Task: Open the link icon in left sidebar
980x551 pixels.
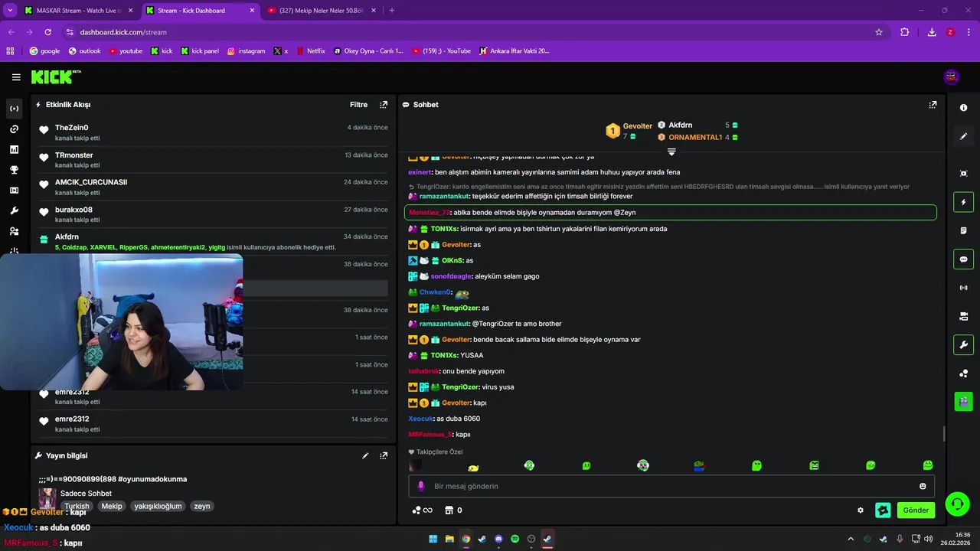Action: pos(14,129)
